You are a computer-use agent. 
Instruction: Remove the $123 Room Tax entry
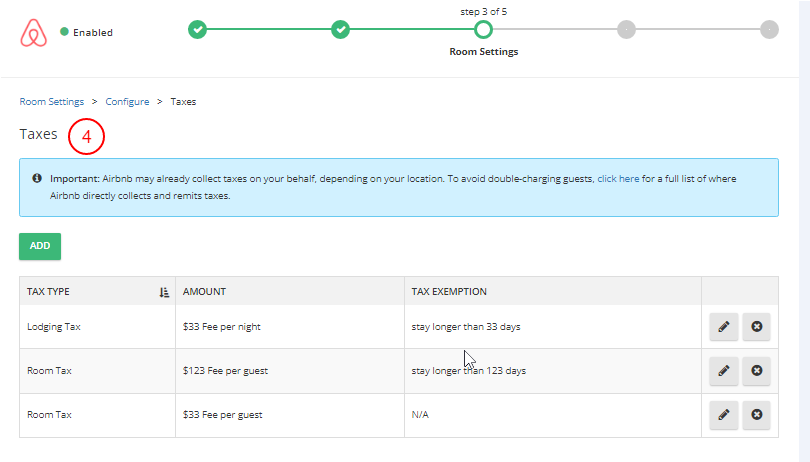click(x=757, y=371)
